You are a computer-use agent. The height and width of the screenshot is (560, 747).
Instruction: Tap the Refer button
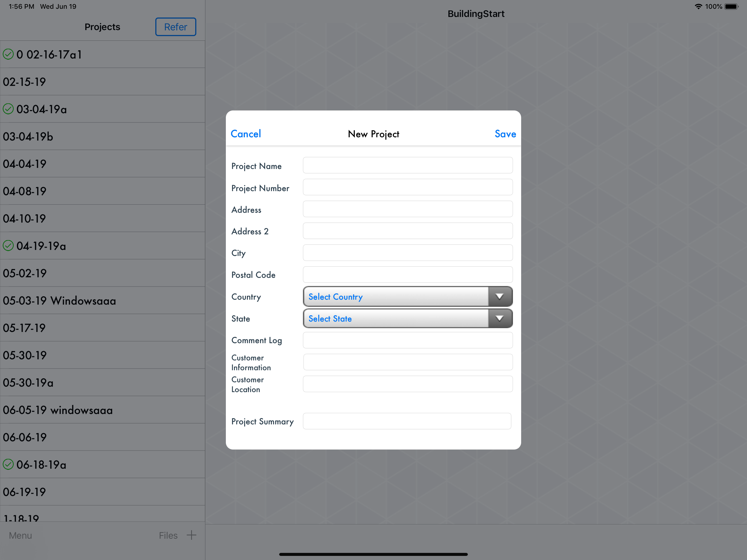tap(176, 27)
